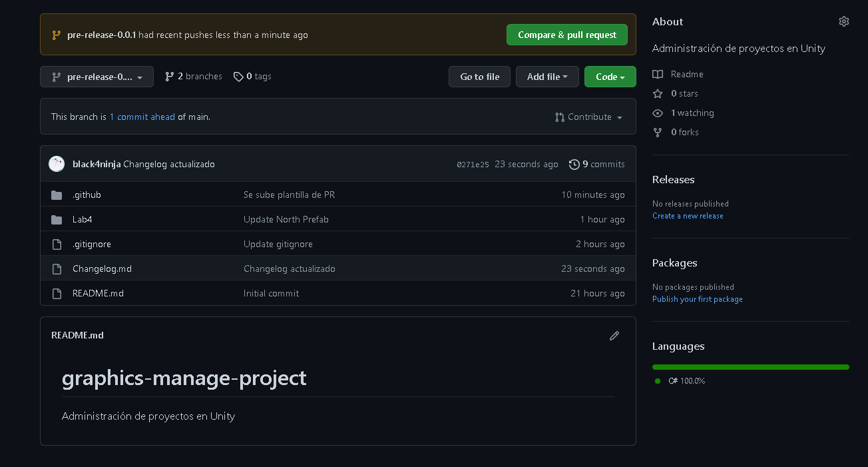
Task: Click the .github folder icon
Action: coord(57,195)
